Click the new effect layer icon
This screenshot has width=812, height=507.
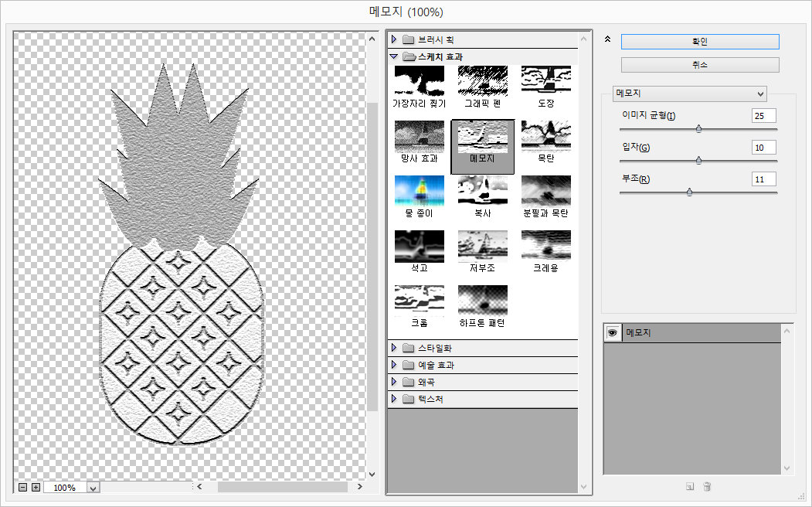[689, 487]
